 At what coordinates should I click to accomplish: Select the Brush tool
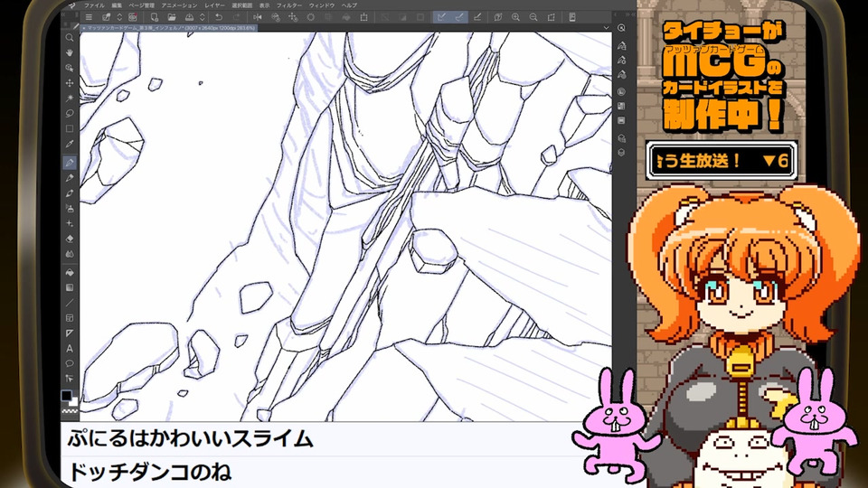click(70, 193)
